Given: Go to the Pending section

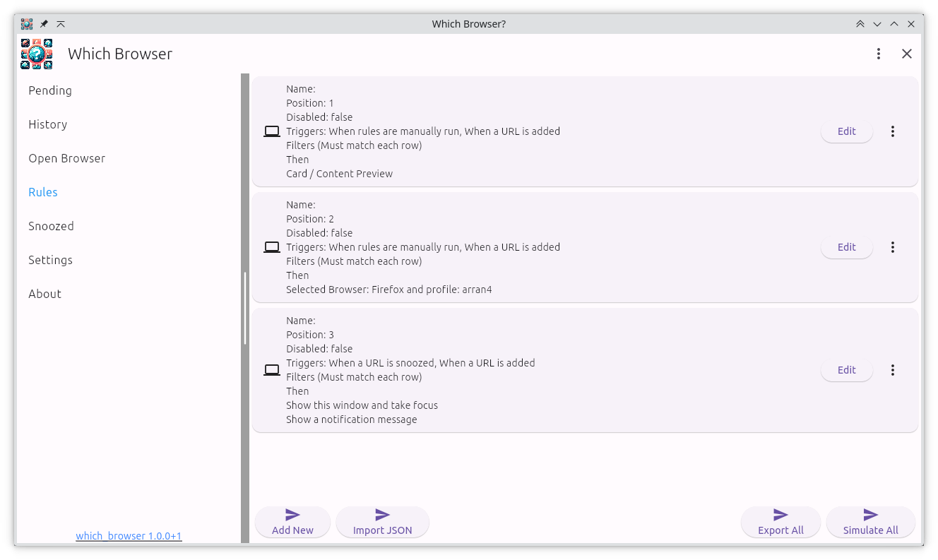Looking at the screenshot, I should pyautogui.click(x=50, y=90).
